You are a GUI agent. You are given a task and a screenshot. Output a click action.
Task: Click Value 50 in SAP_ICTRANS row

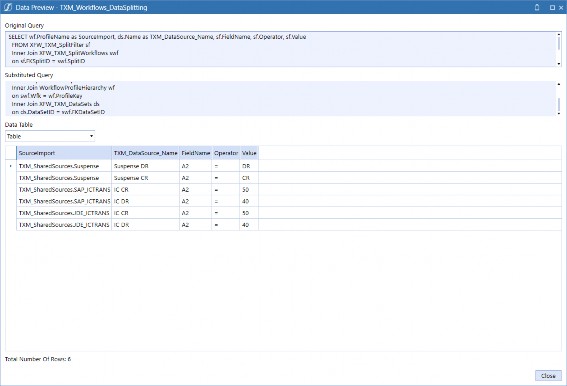(x=249, y=190)
